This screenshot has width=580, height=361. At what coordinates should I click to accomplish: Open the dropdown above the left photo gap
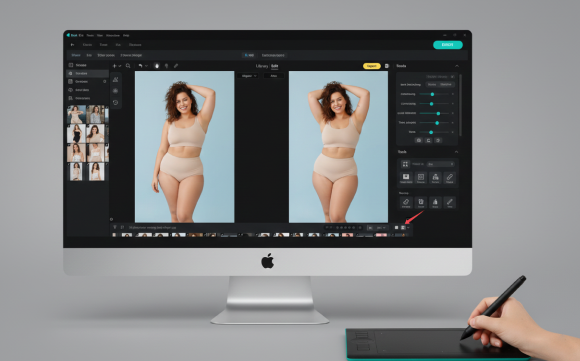point(248,76)
